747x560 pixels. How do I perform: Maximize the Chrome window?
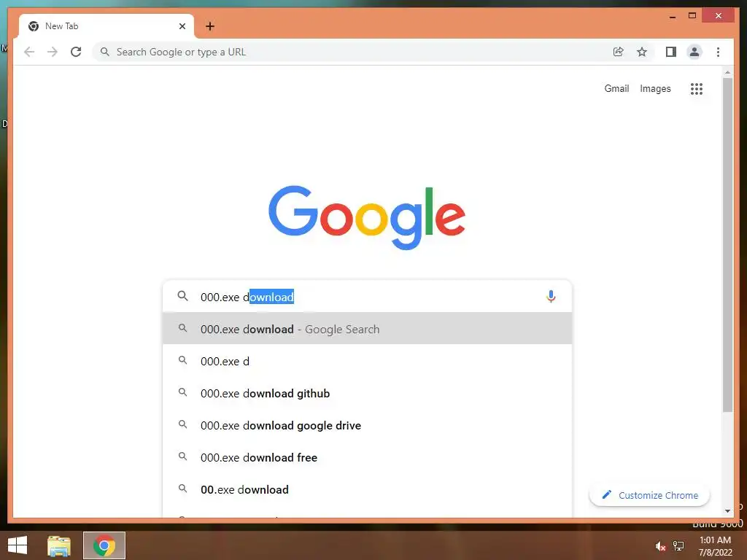pyautogui.click(x=692, y=16)
